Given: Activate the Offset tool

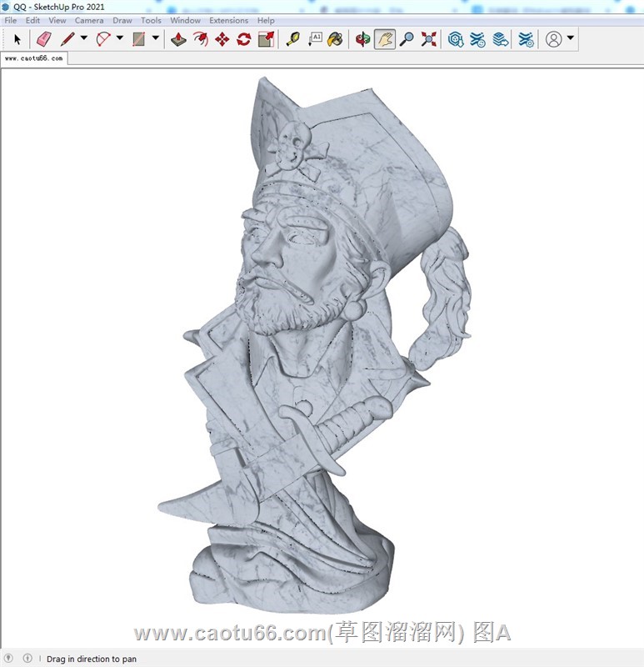Looking at the screenshot, I should click(201, 39).
